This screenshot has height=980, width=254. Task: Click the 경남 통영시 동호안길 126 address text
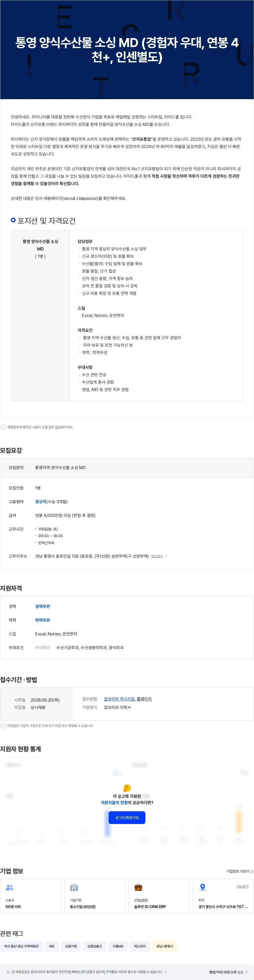coord(92,556)
